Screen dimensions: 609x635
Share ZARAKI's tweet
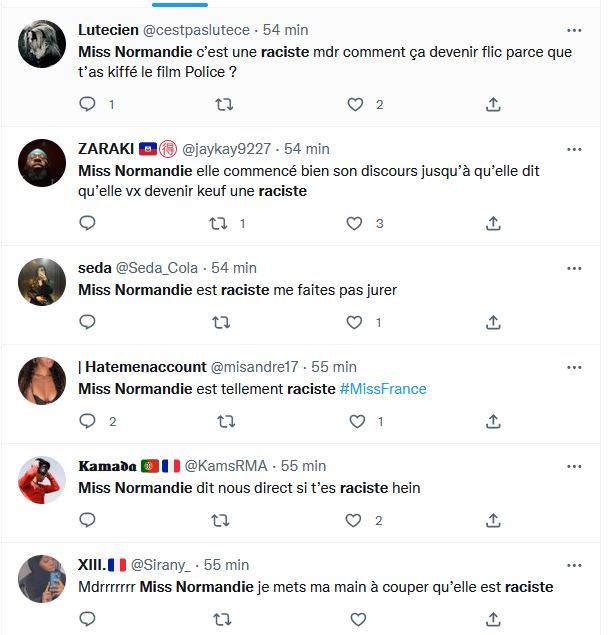tap(493, 223)
